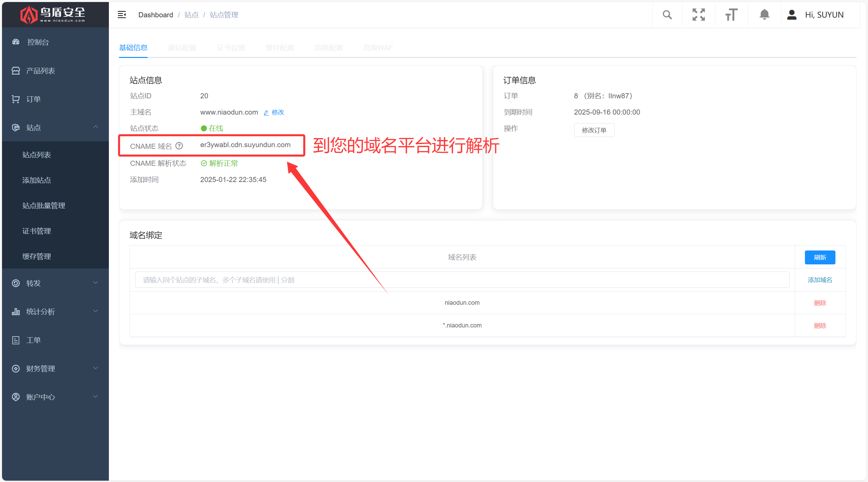The height and width of the screenshot is (482, 868).
Task: Click the blue 刷新 button
Action: [820, 257]
